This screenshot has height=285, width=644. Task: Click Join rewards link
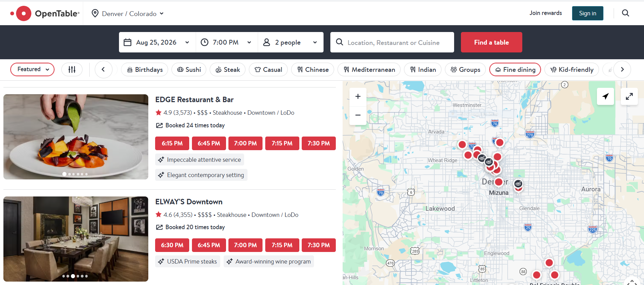click(x=545, y=13)
